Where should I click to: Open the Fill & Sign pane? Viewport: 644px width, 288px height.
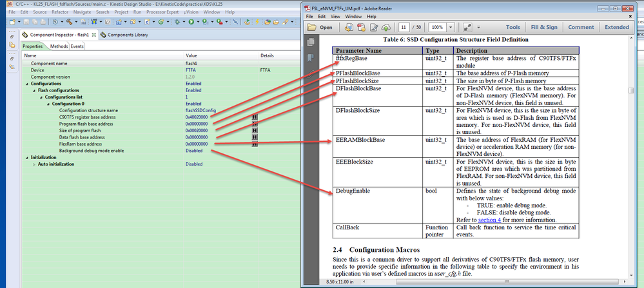[x=544, y=27]
